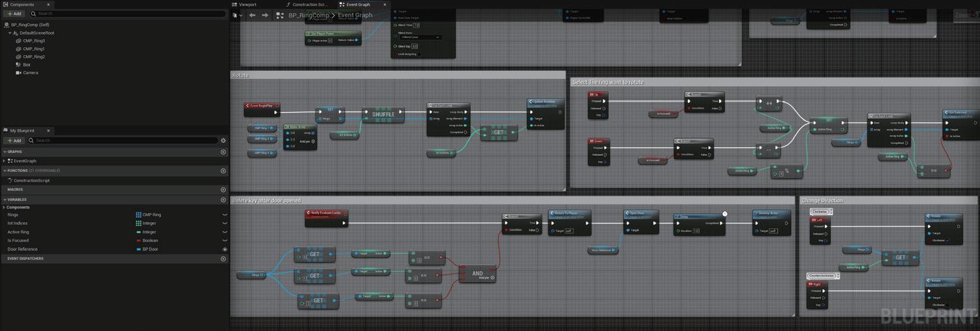This screenshot has height=331, width=980.
Task: Change the Int Indices variable type Integer
Action: point(146,223)
